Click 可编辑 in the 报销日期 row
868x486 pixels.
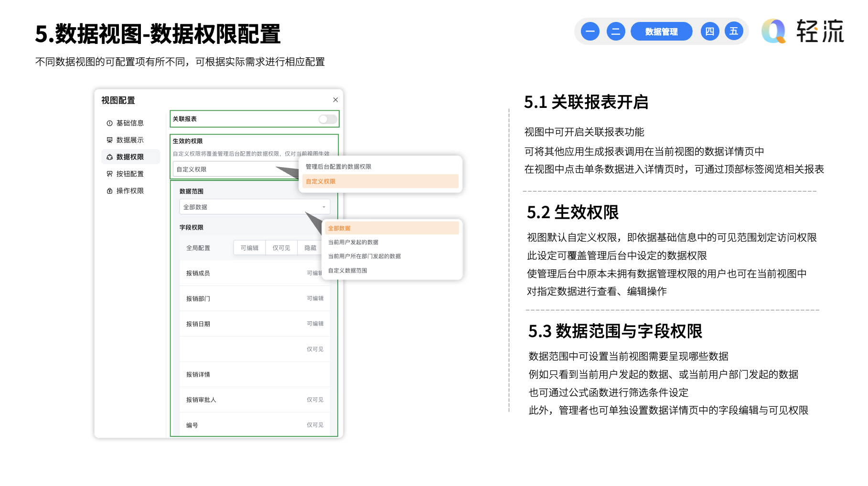(315, 324)
